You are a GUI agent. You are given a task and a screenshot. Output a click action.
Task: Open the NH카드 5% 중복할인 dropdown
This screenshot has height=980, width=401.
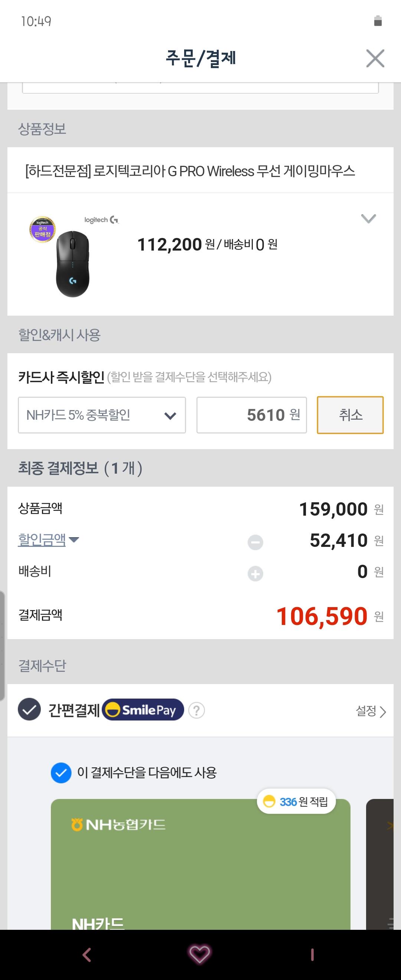pyautogui.click(x=101, y=415)
